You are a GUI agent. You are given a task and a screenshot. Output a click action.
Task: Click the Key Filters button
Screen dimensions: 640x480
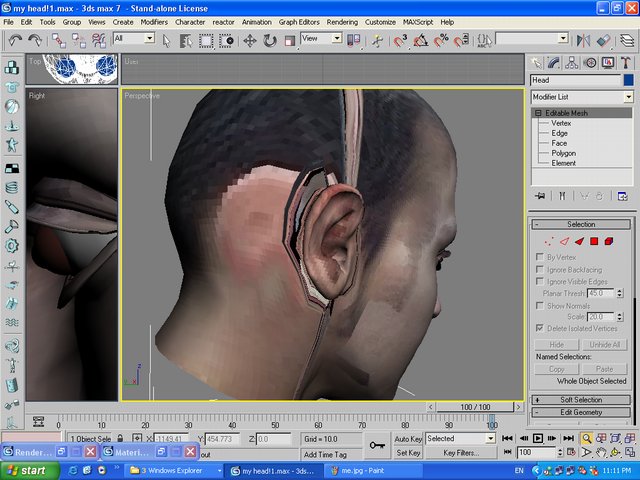pyautogui.click(x=463, y=453)
